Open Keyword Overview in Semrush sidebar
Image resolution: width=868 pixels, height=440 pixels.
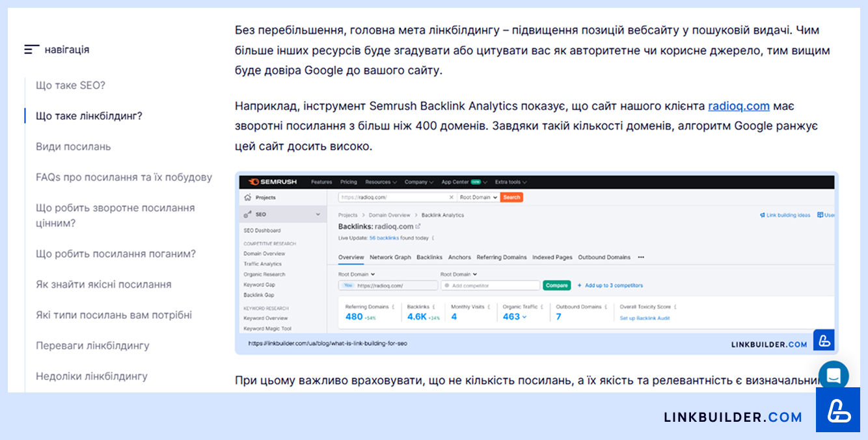coord(265,318)
